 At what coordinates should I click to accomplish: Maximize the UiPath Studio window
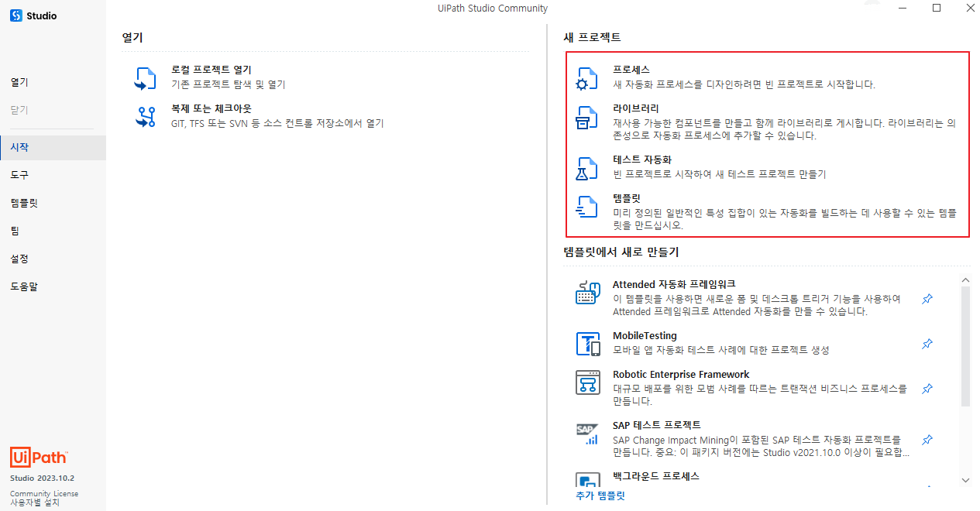pyautogui.click(x=937, y=8)
